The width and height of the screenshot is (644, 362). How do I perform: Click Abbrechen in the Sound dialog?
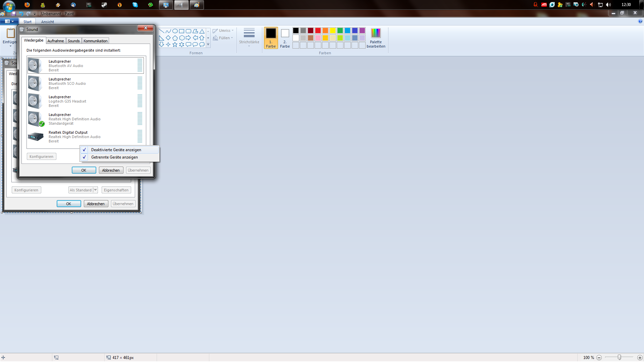[x=111, y=170]
